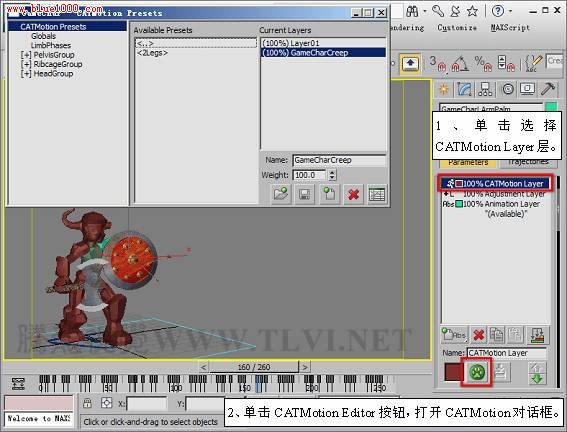Click Collapse Layers icon in command panel
The height and width of the screenshot is (432, 567).
(x=538, y=335)
